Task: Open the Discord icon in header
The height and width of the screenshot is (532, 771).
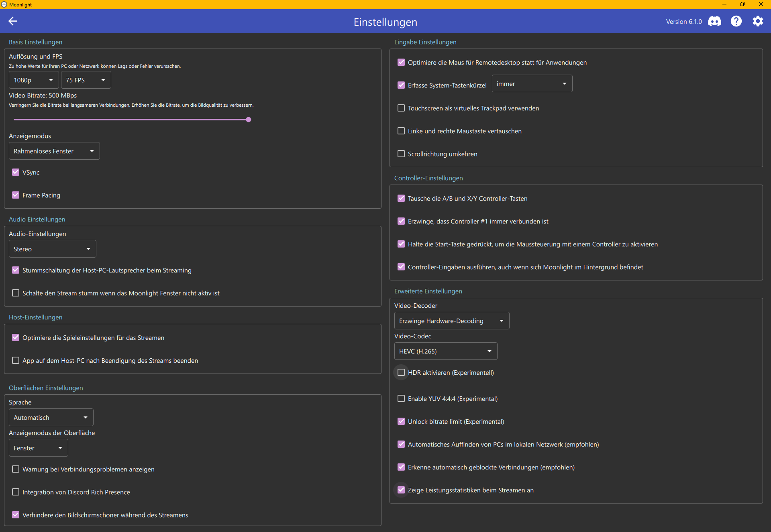Action: pos(714,21)
